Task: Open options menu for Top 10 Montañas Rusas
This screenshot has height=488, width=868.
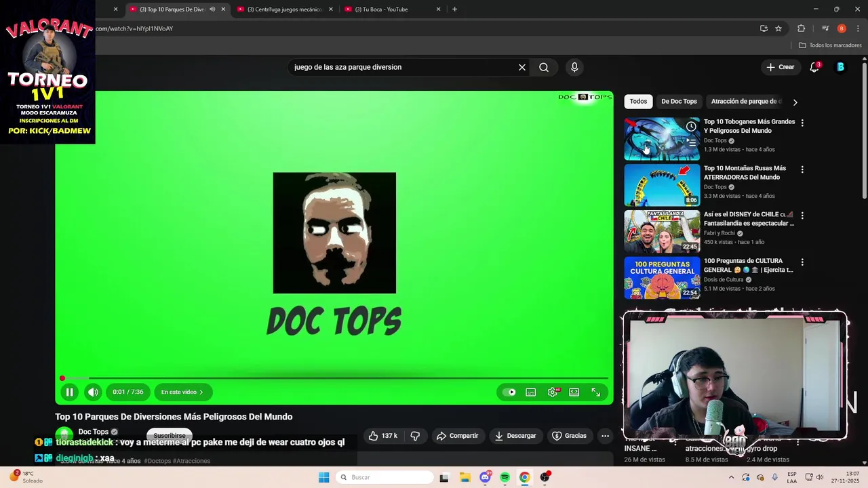Action: click(x=802, y=169)
